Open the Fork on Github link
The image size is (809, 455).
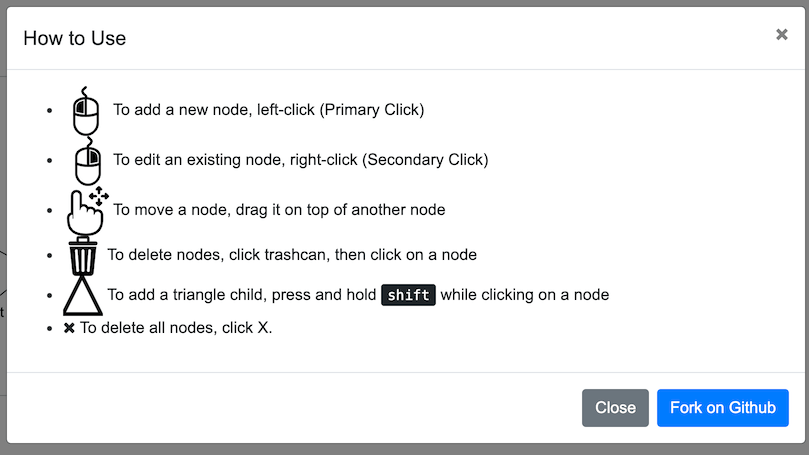coord(722,408)
